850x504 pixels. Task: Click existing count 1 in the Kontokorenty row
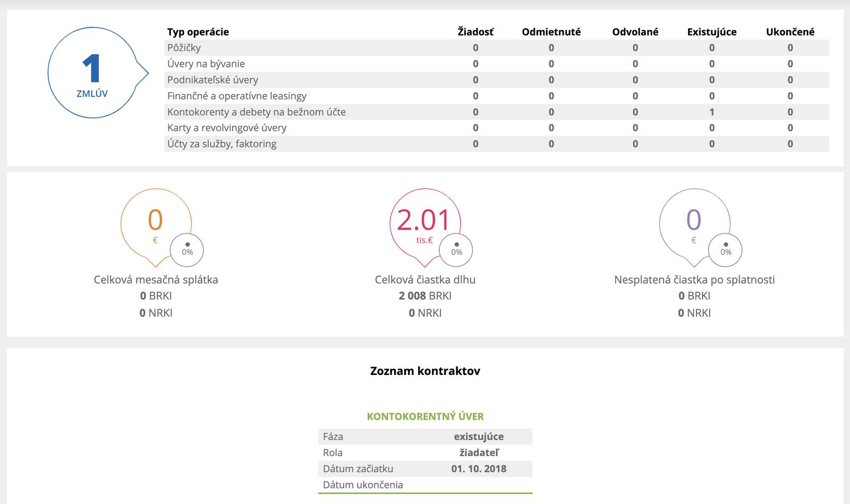(x=712, y=112)
